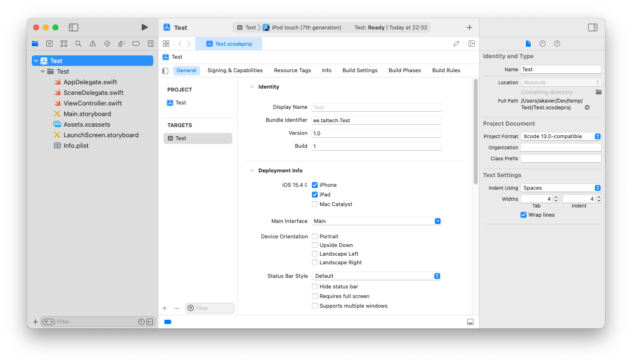Open the Indent Using dropdown
This screenshot has height=364, width=632.
click(561, 188)
